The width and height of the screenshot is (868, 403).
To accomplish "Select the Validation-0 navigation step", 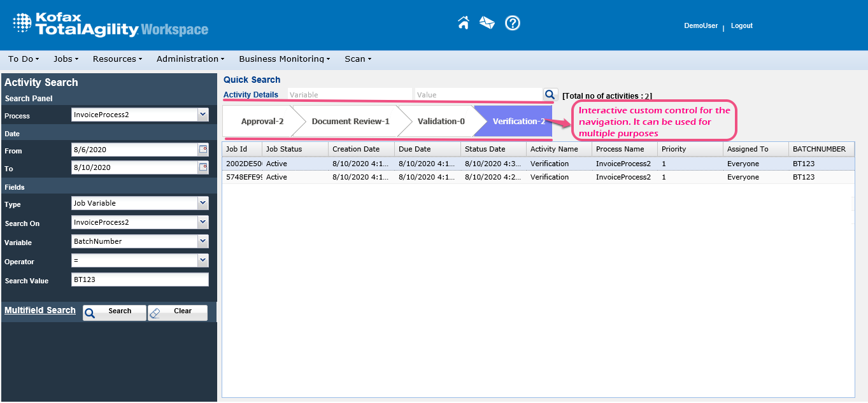I will [x=441, y=121].
